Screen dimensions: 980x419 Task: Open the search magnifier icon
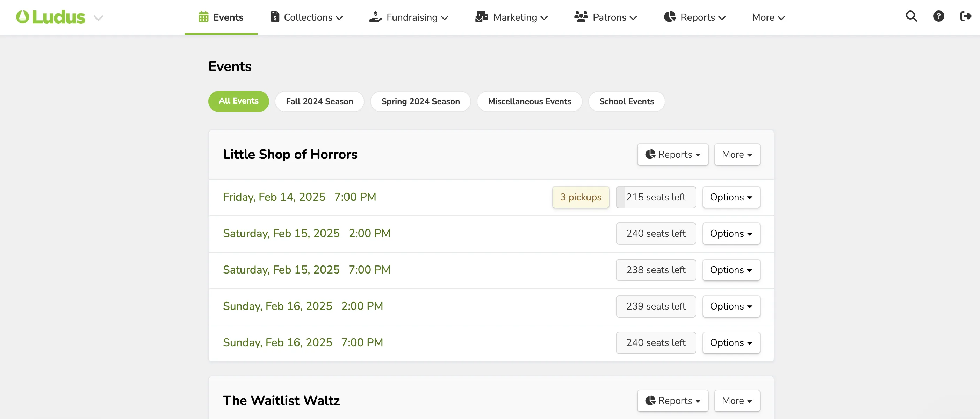point(911,16)
